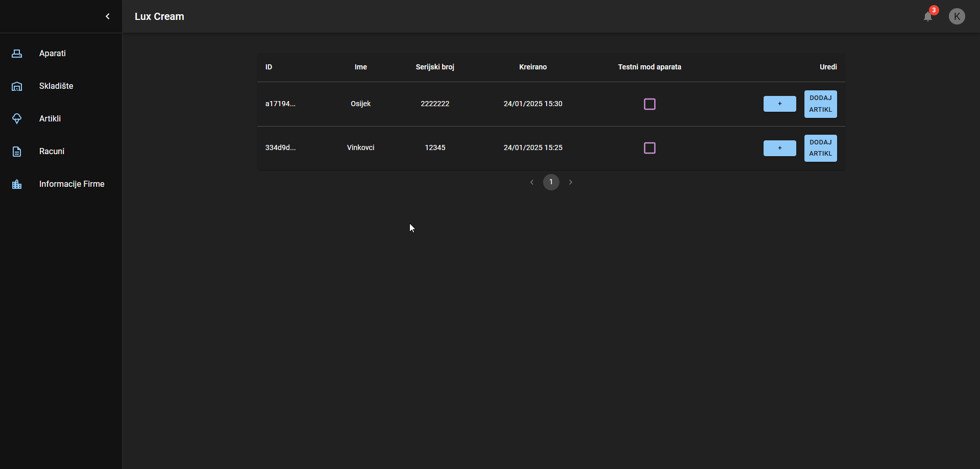This screenshot has height=469, width=980.
Task: Click the Racuni document icon
Action: coord(17,152)
